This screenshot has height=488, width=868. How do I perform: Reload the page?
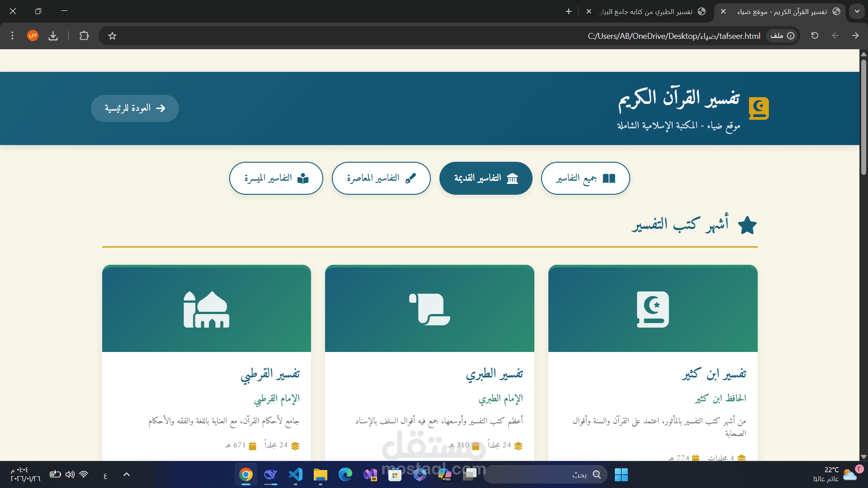coord(815,36)
